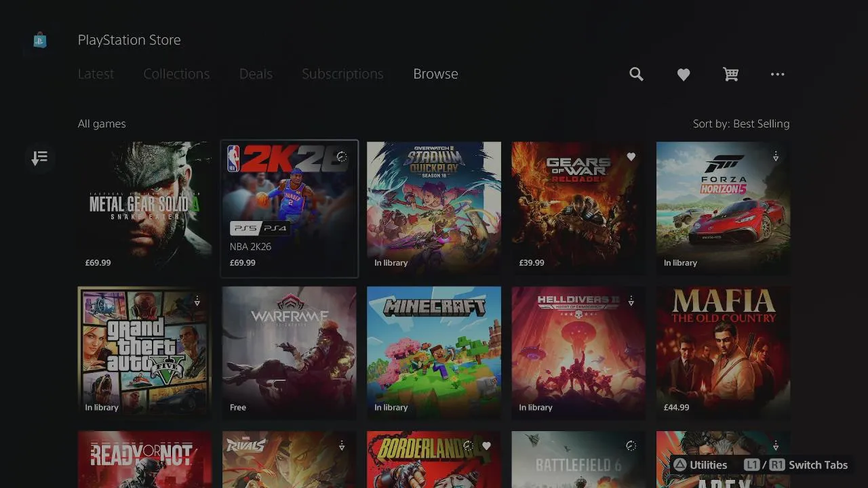Click the £39.99 price on Gears of War

532,263
